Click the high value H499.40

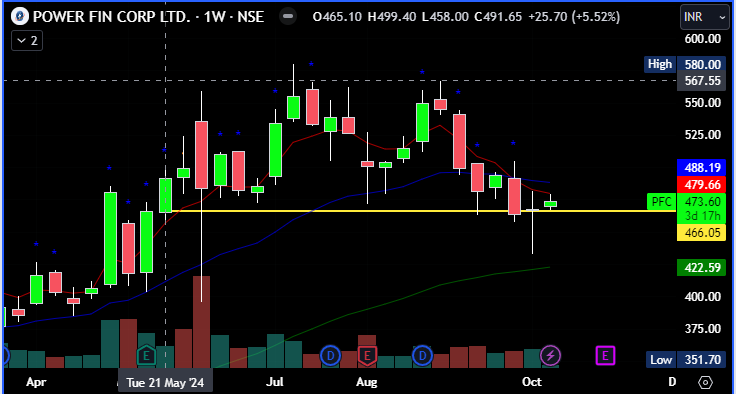point(392,17)
